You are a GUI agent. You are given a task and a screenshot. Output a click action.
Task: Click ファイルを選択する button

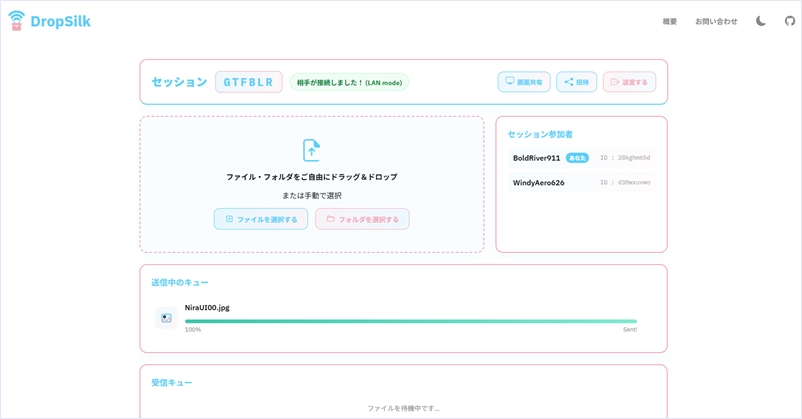tap(261, 219)
